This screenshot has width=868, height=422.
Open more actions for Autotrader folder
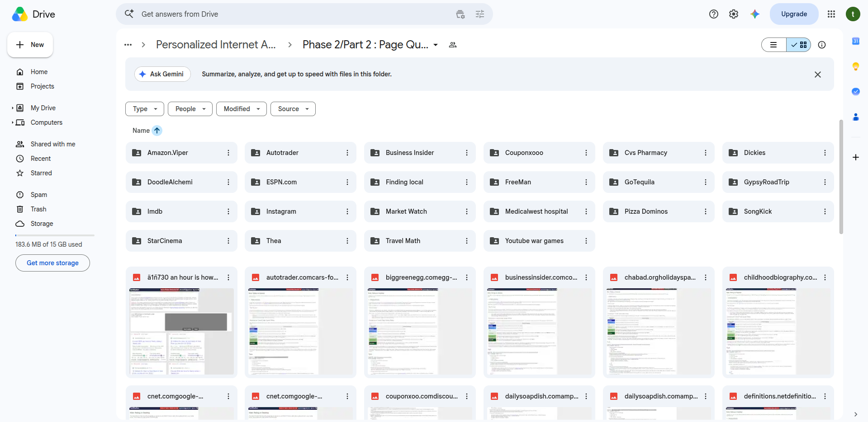pos(347,153)
